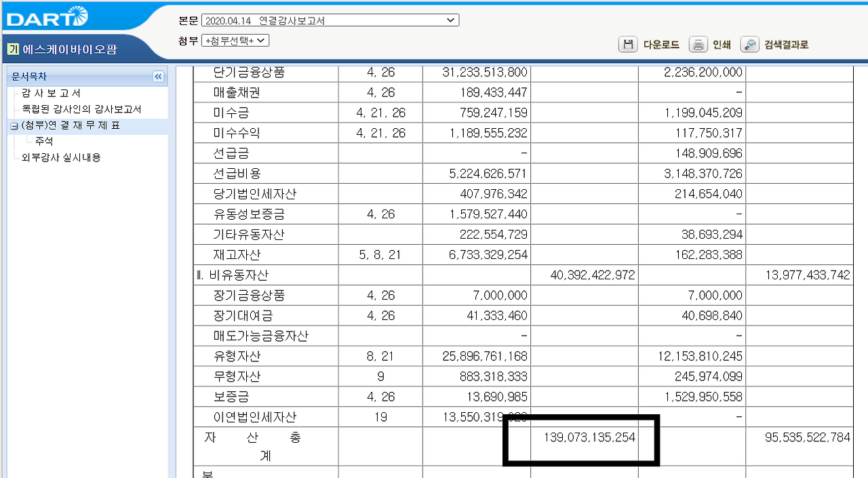Collapse the sidebar with the « icon

pos(158,77)
